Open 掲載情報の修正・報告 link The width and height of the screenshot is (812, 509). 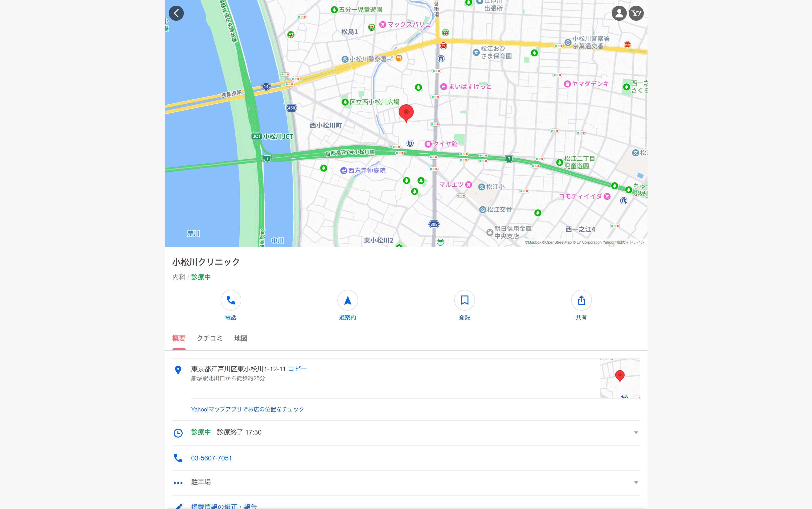[224, 506]
